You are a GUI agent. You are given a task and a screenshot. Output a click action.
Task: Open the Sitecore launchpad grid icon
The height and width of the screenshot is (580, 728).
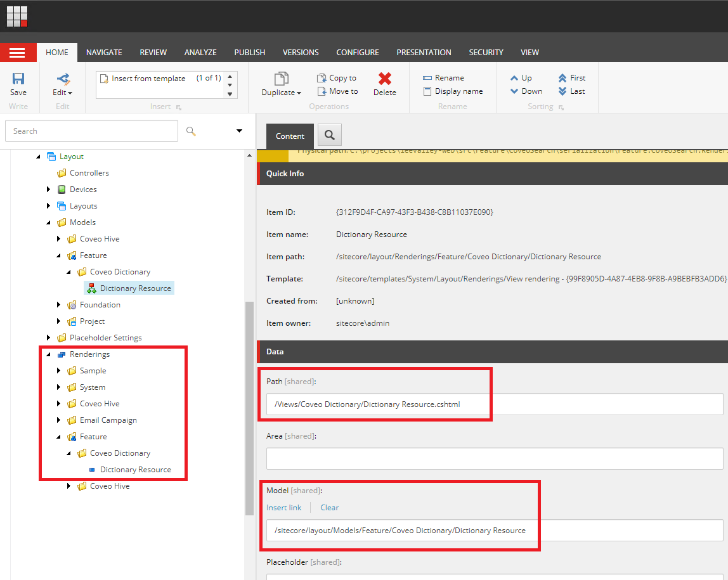point(17,16)
